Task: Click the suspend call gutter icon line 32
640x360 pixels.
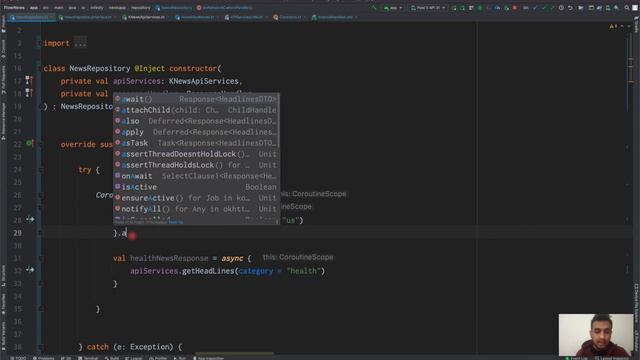Action: (30, 270)
